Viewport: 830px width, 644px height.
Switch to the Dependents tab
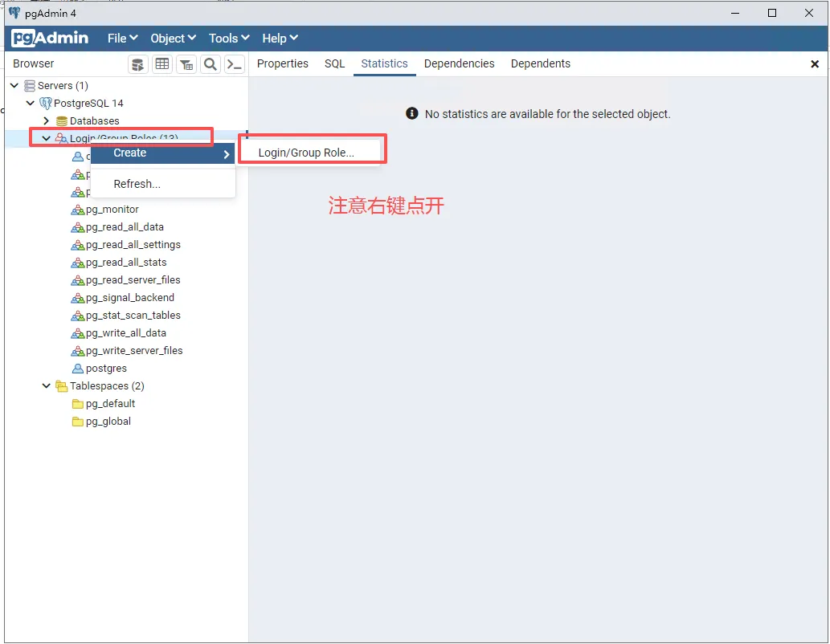(541, 64)
